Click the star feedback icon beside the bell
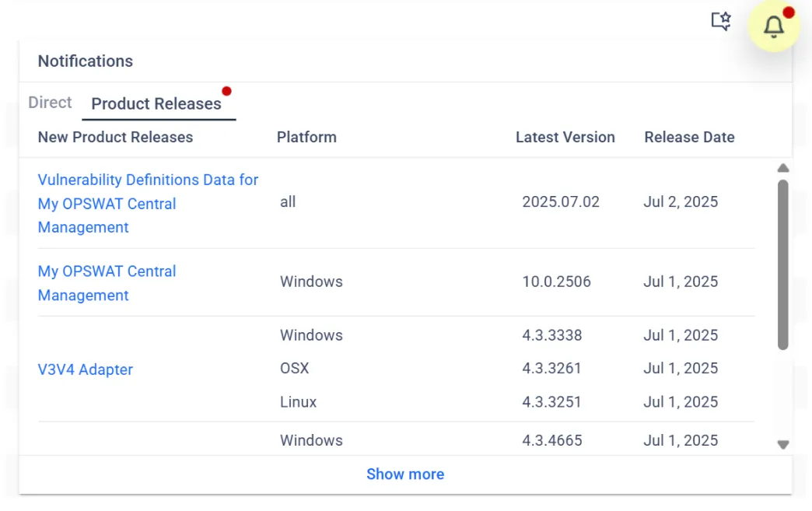 [x=721, y=21]
